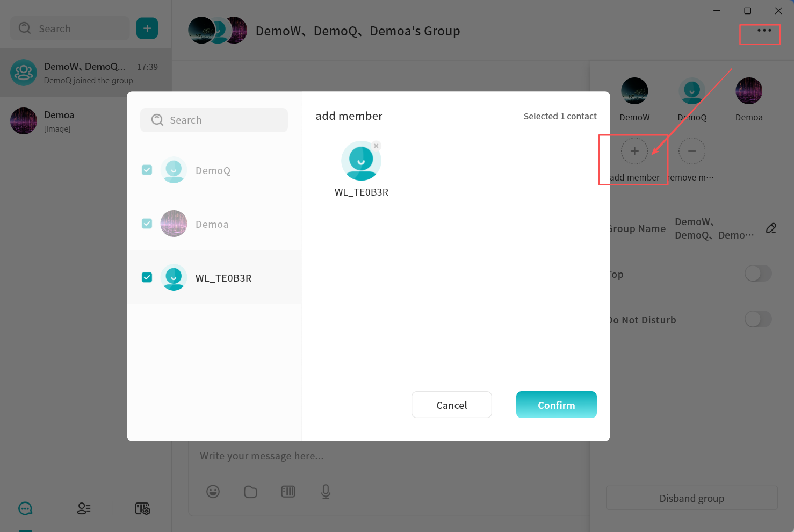This screenshot has width=794, height=532.
Task: Remove WL_TE0B3R from selected contacts
Action: coord(376,146)
